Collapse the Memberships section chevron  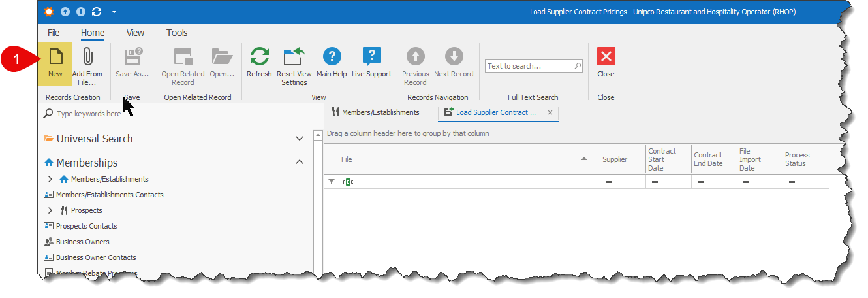click(x=300, y=162)
